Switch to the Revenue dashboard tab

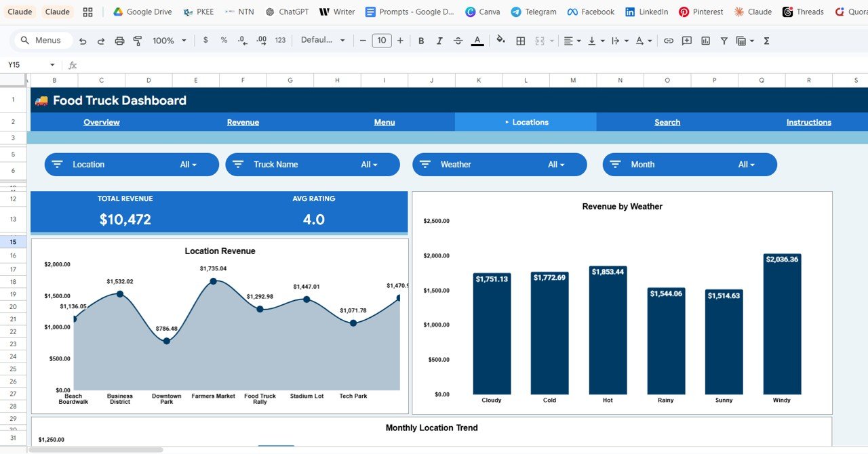click(243, 122)
